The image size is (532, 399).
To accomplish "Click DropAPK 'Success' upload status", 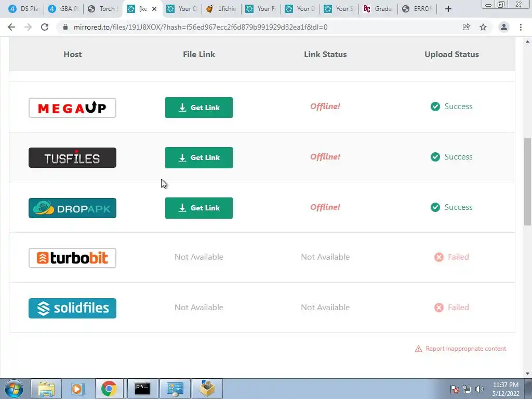I will point(451,207).
